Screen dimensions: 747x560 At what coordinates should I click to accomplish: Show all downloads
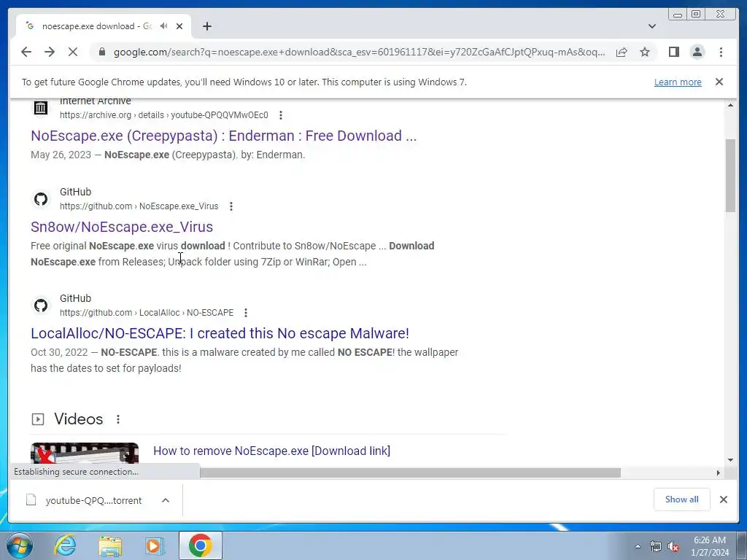(682, 499)
